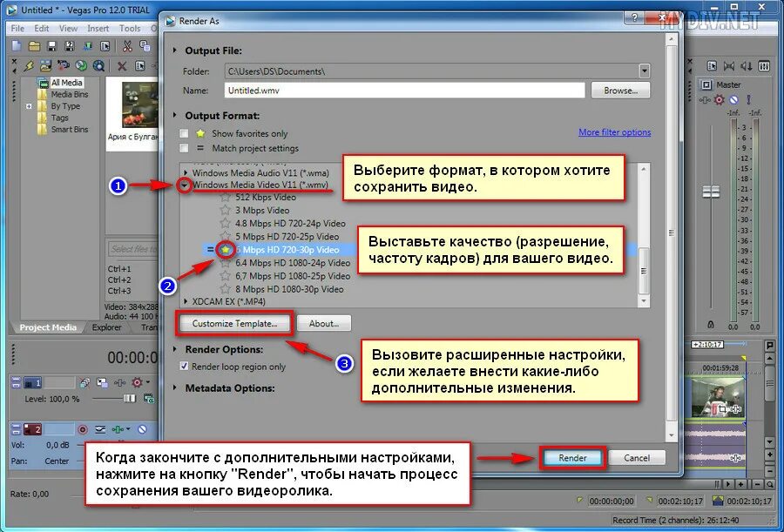Toggle favorite star for 8 Mbps HD 1080-30p

(225, 289)
